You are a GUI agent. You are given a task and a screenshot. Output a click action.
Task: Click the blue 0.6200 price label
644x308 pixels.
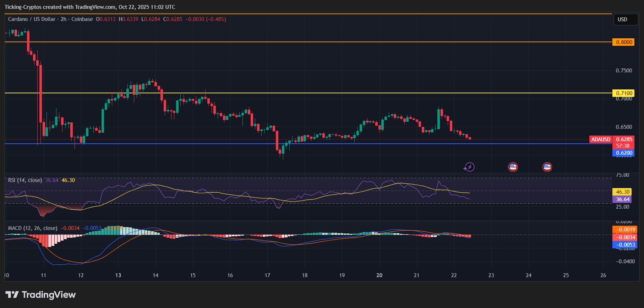tap(624, 153)
